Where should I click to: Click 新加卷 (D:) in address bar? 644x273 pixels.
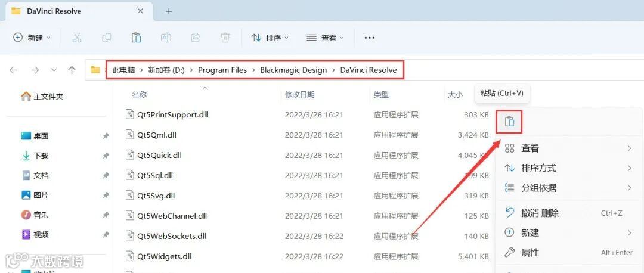(x=166, y=70)
